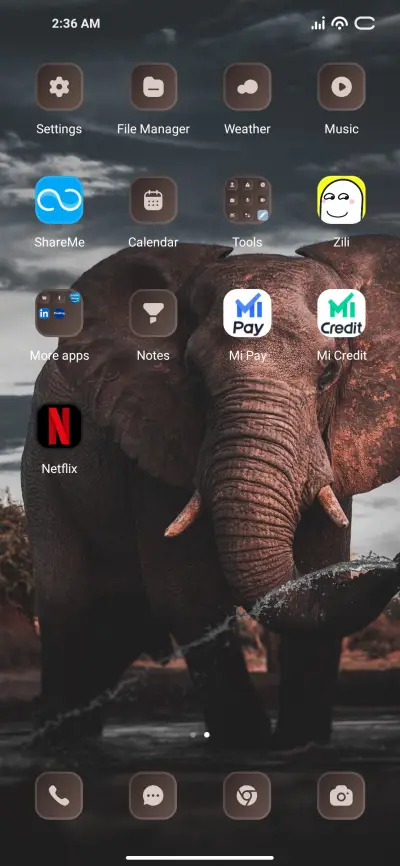Tap the bottom navigation gesture bar
Screen dimensions: 400x866
(200, 858)
